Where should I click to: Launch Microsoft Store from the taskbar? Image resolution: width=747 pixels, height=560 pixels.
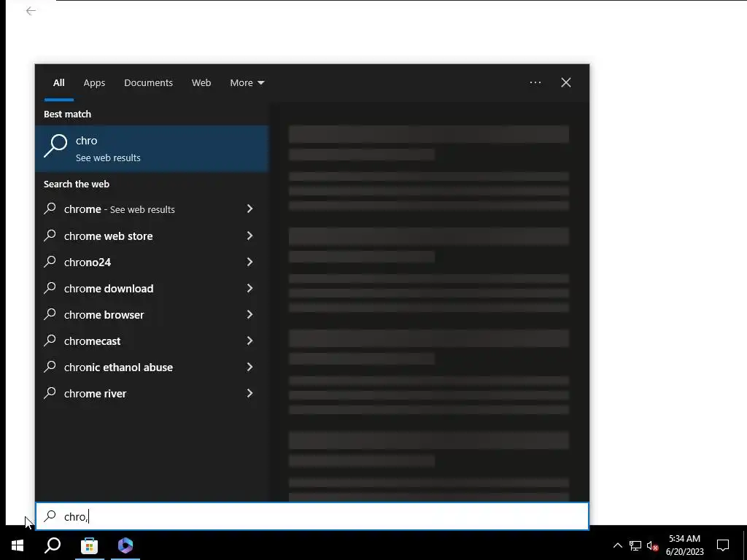[89, 545]
